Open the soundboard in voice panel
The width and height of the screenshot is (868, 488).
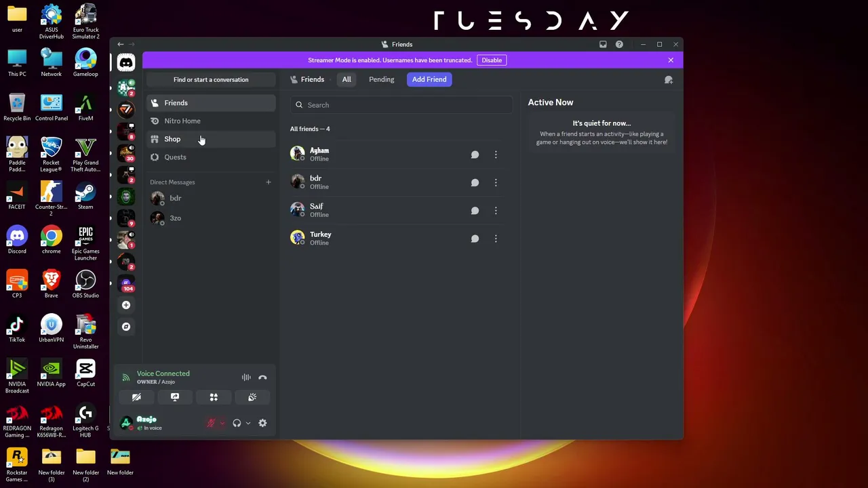coord(252,397)
